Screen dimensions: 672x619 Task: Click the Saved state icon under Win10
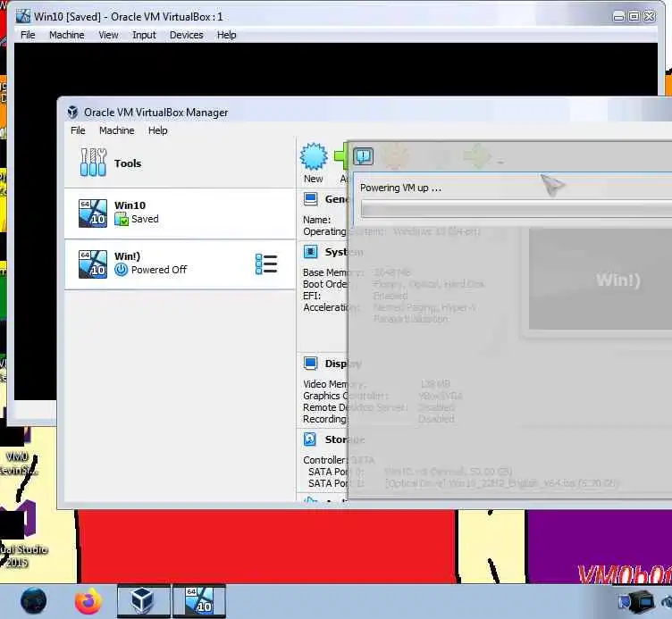(x=122, y=220)
